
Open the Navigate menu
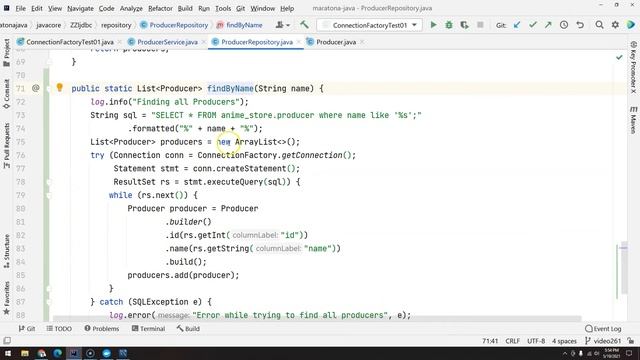coord(80,8)
